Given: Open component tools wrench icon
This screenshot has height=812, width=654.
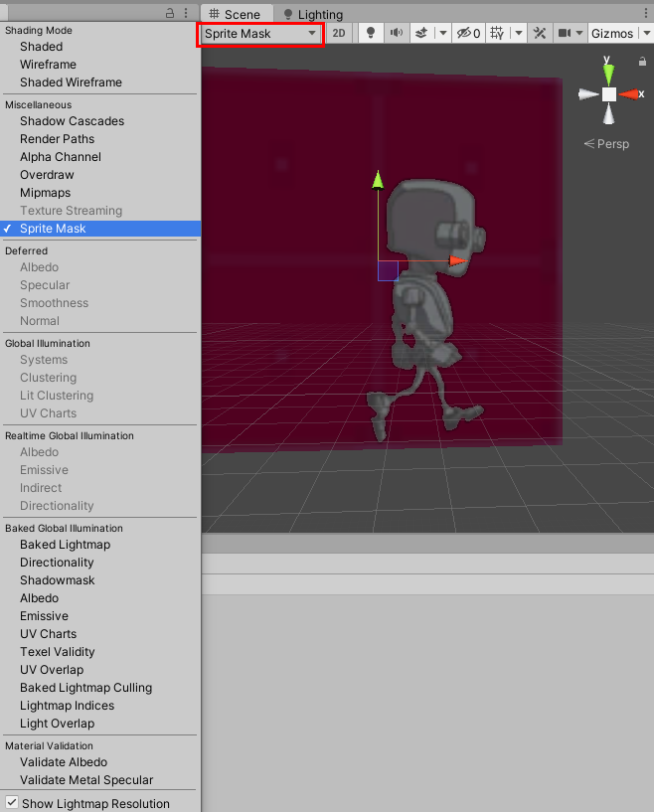Looking at the screenshot, I should point(541,33).
